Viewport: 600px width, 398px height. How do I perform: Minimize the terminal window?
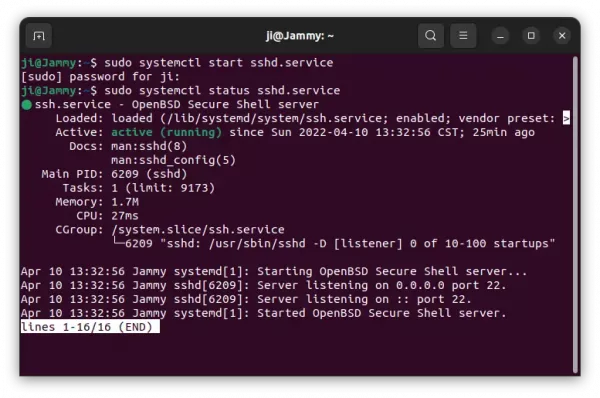click(500, 36)
